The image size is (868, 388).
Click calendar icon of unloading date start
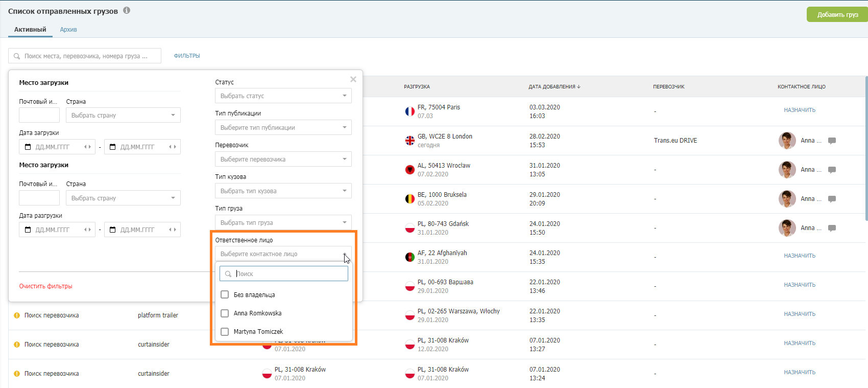(x=28, y=230)
